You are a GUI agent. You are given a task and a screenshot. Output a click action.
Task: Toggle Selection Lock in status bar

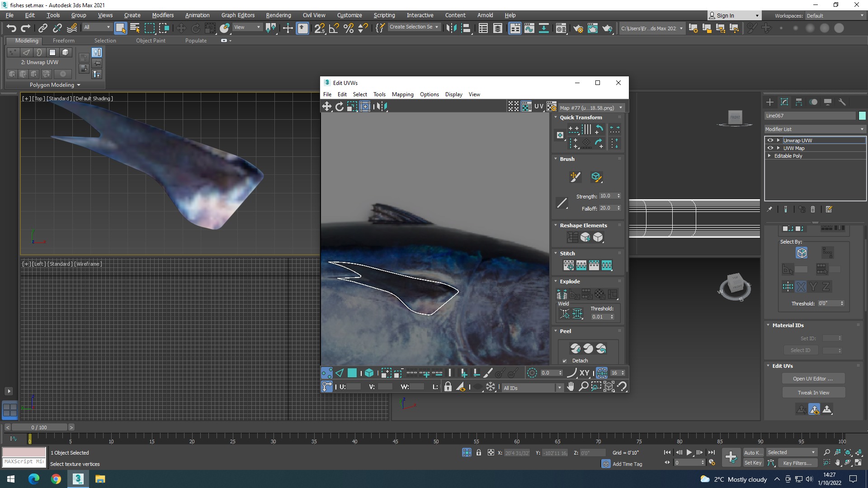coord(478,452)
